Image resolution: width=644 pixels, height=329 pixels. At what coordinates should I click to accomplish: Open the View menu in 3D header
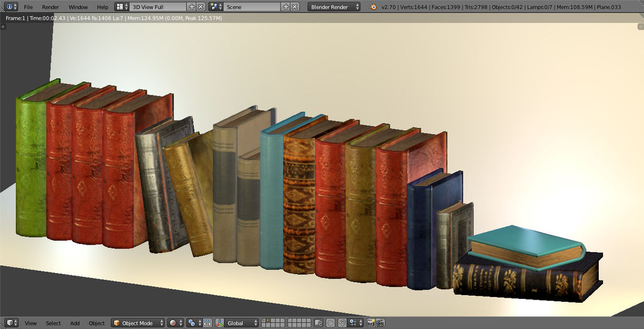point(30,323)
